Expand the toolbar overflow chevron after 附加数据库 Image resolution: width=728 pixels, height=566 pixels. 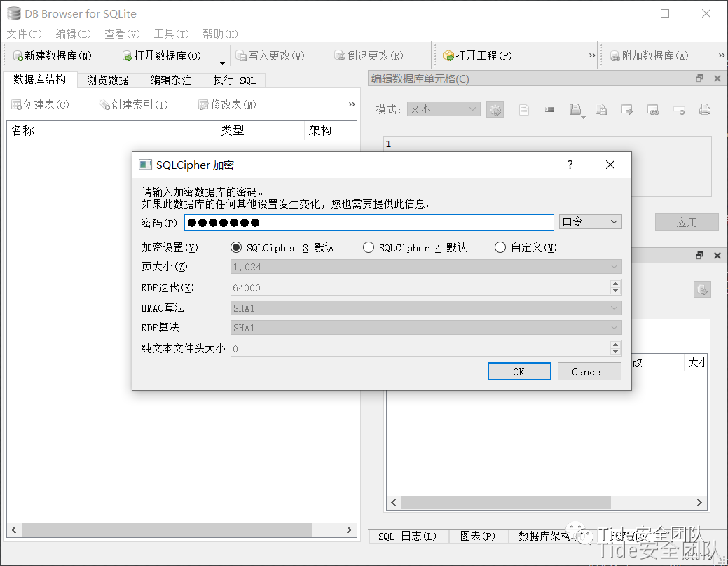tap(722, 55)
